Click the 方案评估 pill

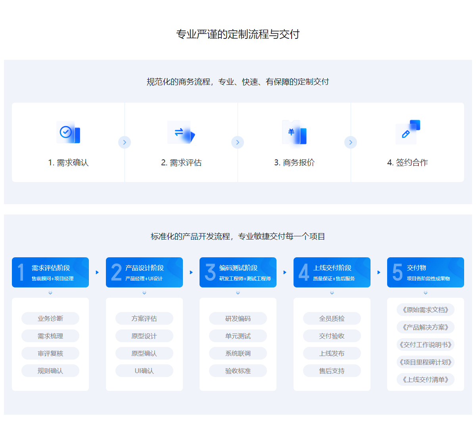point(144,318)
